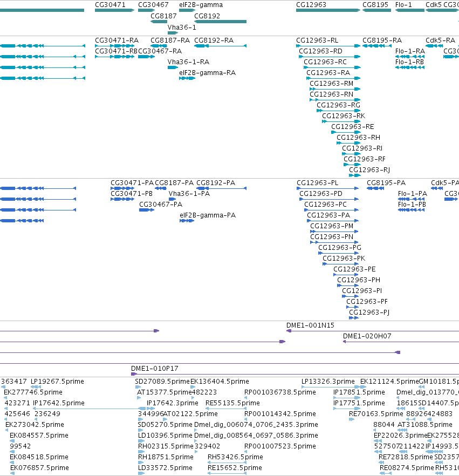The image size is (459, 476).
Task: Select transcript CG12963-RJ
Action: 369,170
